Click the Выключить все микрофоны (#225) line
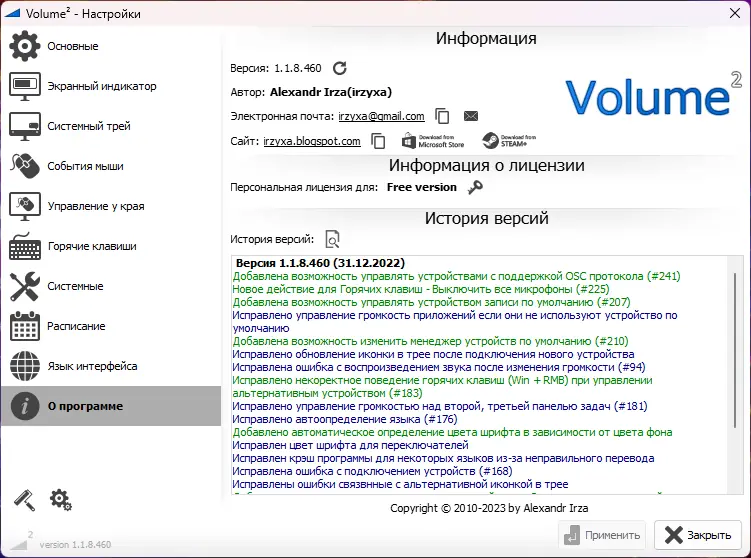This screenshot has width=751, height=558. [421, 289]
